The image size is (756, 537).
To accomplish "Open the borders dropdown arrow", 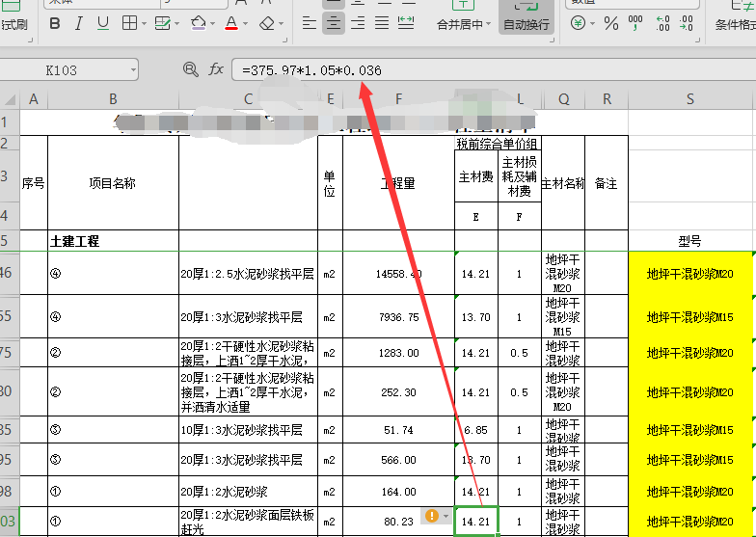I will pos(144,23).
